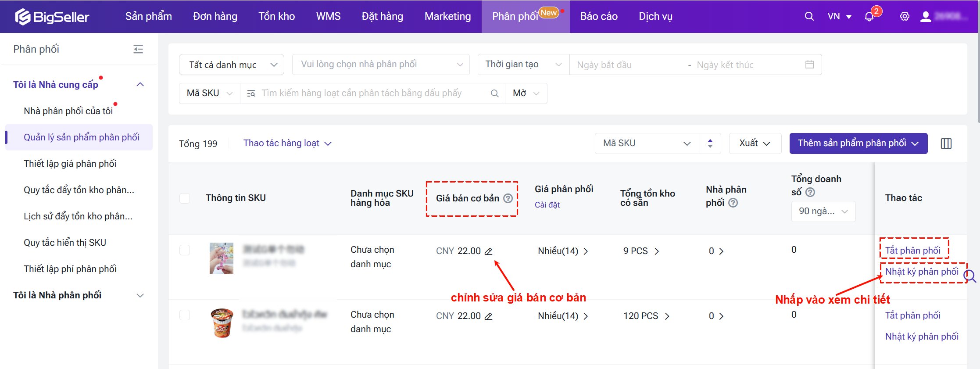This screenshot has height=369, width=980.
Task: Open the Xuất export dropdown
Action: 755,143
